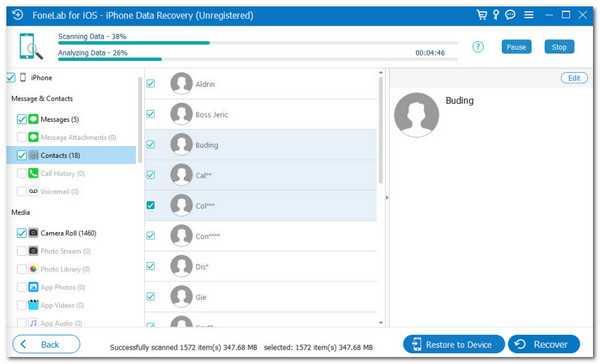Select App Videos (0) category
This screenshot has height=364, width=600.
coord(62,305)
